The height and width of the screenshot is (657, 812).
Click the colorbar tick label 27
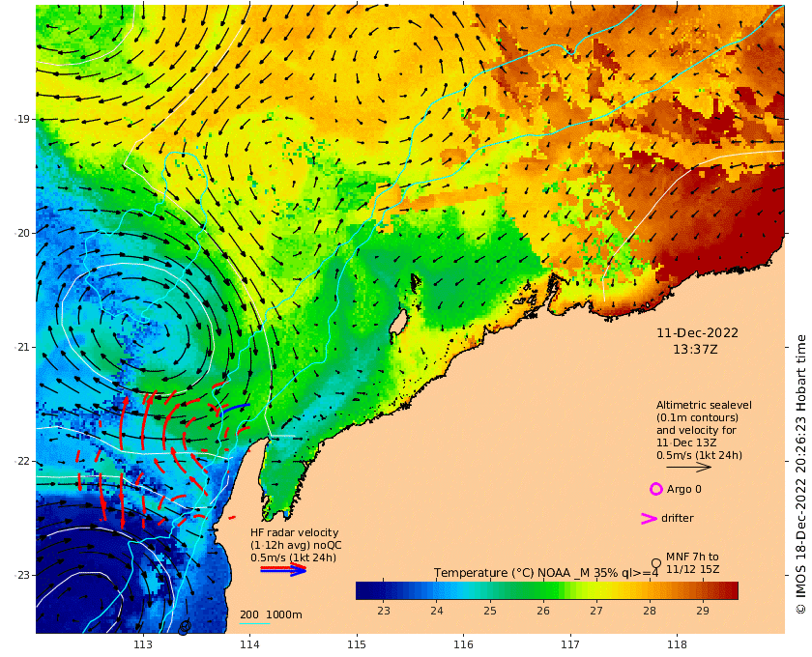click(x=596, y=611)
